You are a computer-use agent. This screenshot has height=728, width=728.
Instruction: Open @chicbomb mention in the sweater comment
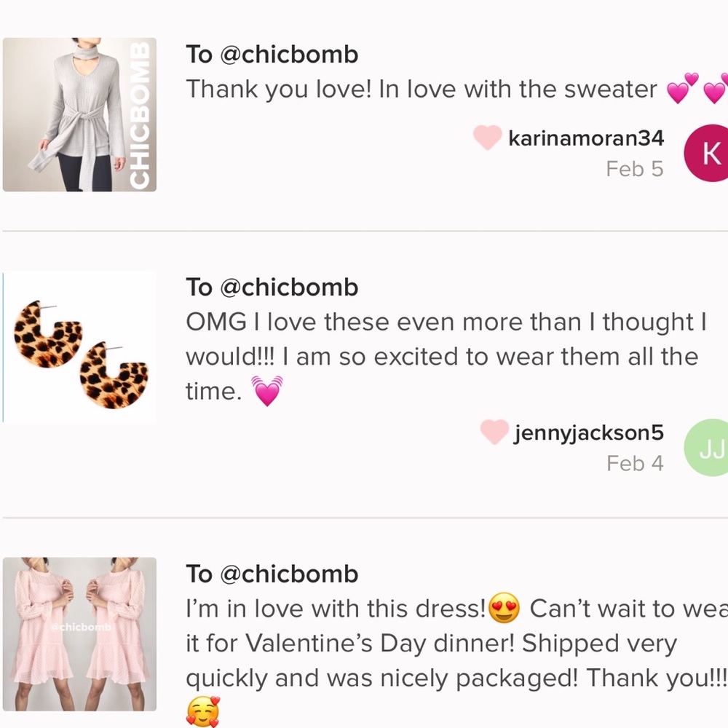(289, 55)
